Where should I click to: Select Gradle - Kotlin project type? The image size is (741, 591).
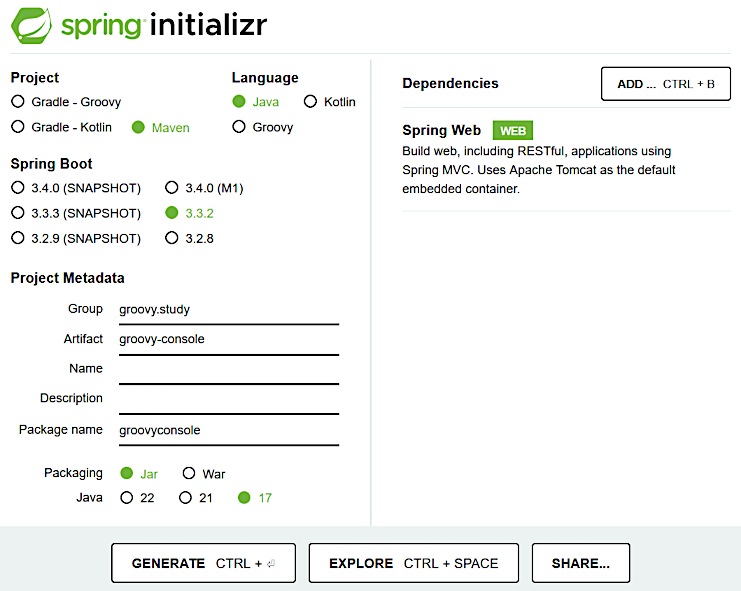pyautogui.click(x=61, y=127)
